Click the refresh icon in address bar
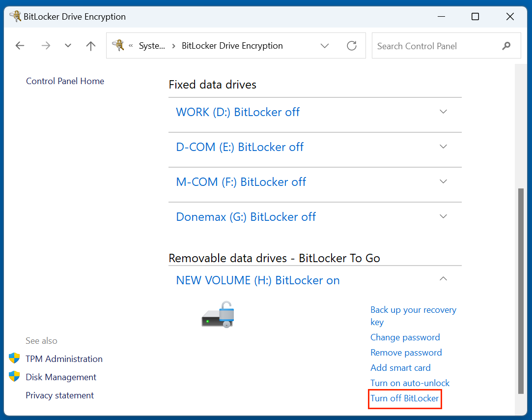The height and width of the screenshot is (420, 532). [352, 45]
